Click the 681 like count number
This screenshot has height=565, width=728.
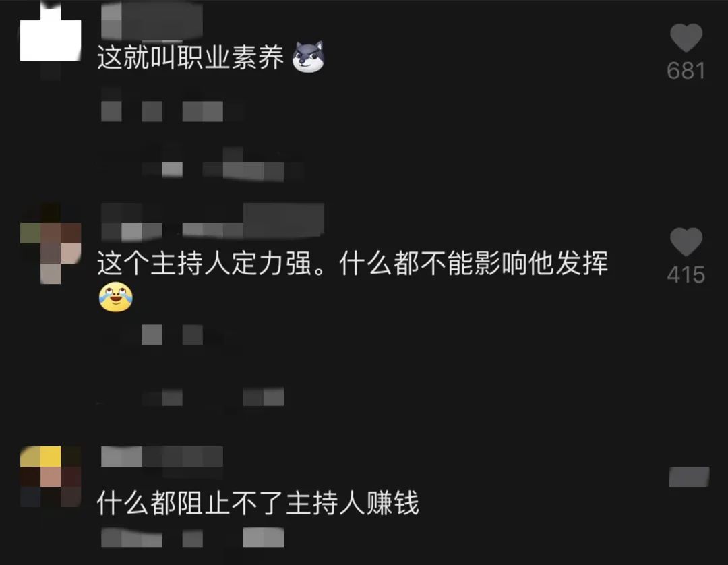[686, 71]
